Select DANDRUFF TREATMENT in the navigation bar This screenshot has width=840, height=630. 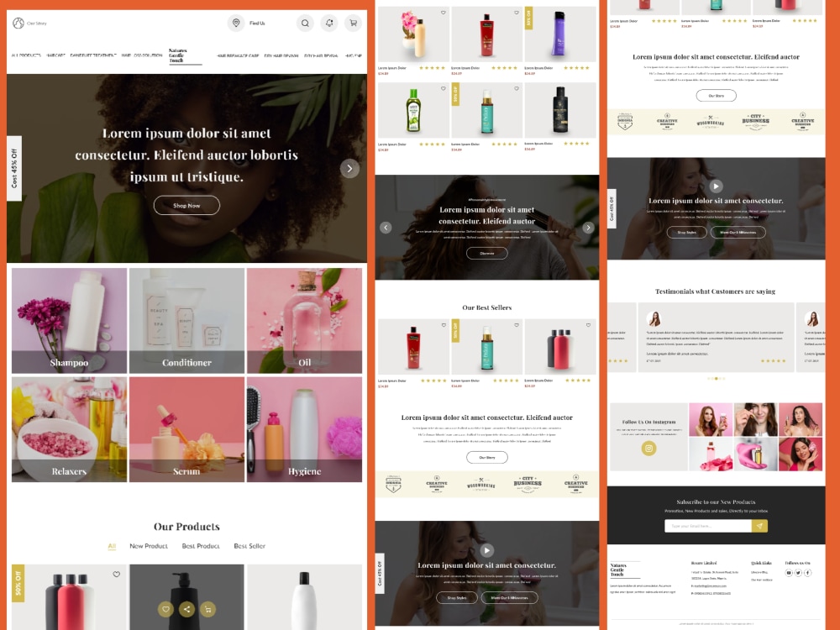[x=93, y=55]
